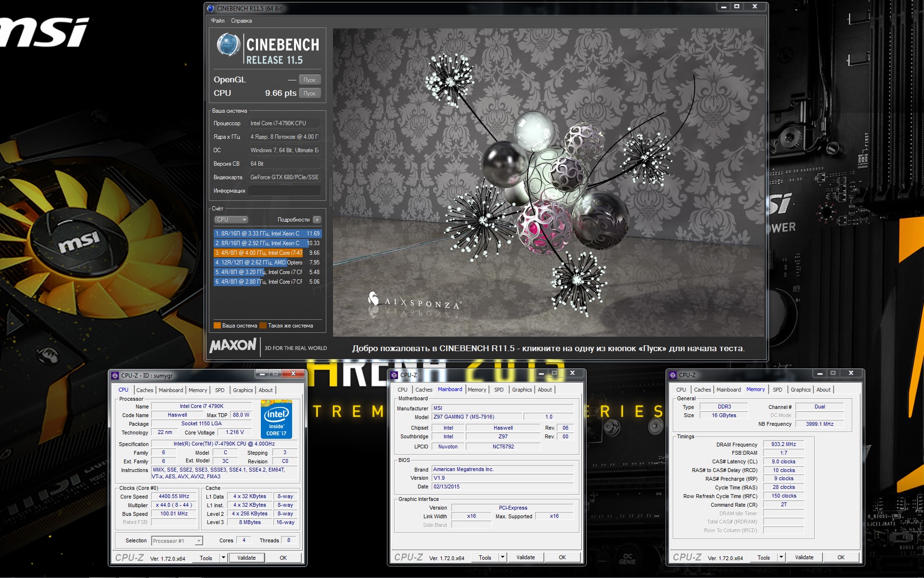The image size is (924, 578).
Task: Click the orange Ваша система legend swatch
Action: pyautogui.click(x=217, y=326)
